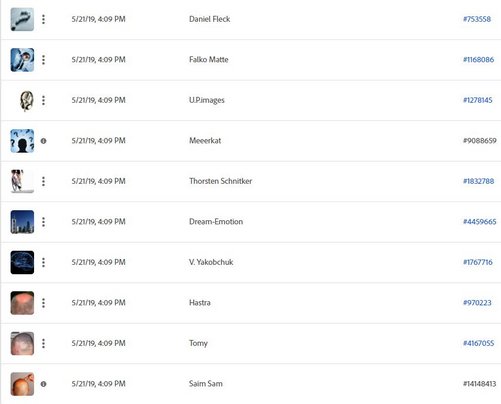Click the info icon on Meeerkat row
501x404 pixels.
pyautogui.click(x=43, y=141)
